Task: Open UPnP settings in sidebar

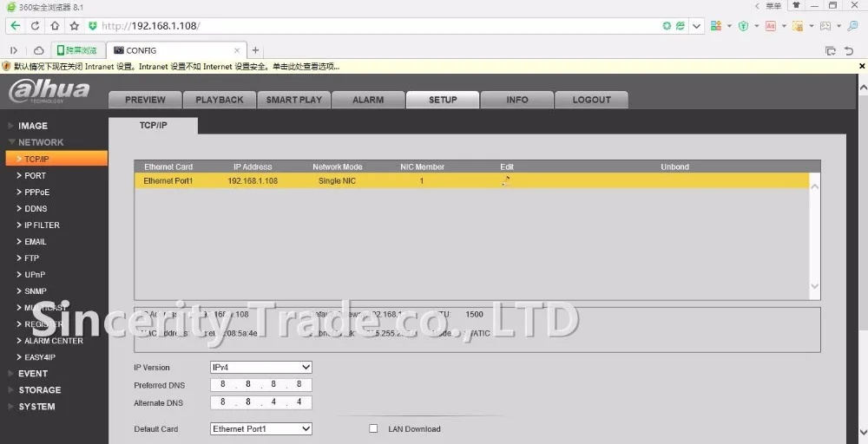Action: tap(35, 275)
